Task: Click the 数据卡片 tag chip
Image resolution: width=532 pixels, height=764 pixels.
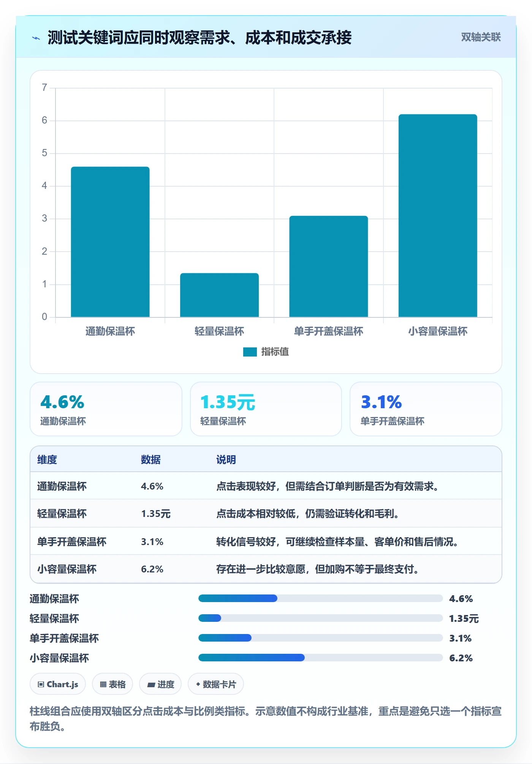Action: 216,684
